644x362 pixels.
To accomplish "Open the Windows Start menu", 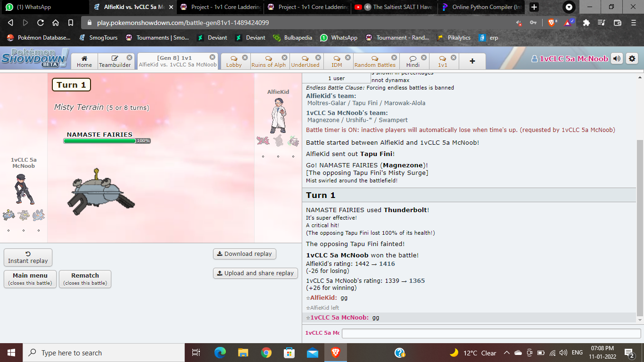I will [x=11, y=353].
